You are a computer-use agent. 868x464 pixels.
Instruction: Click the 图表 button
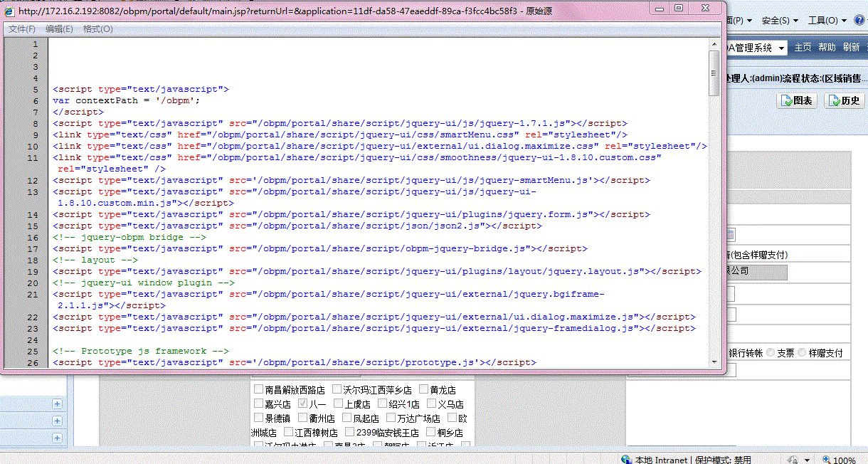pos(796,100)
